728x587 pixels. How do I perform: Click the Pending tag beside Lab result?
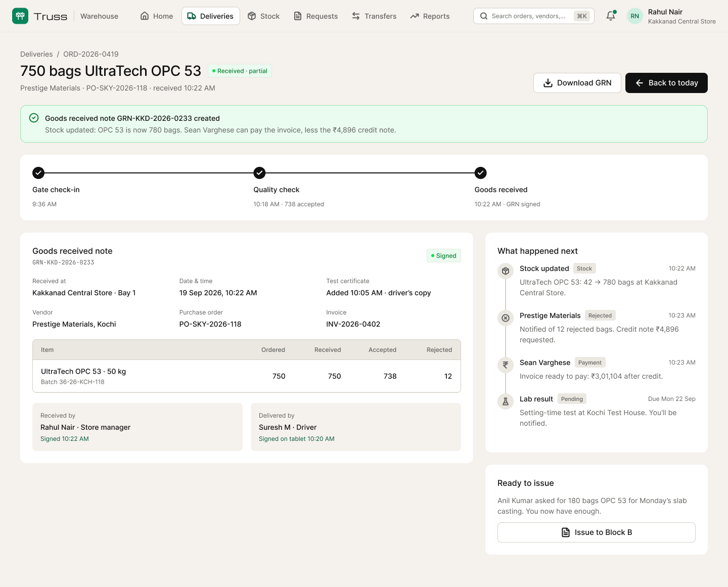click(572, 399)
